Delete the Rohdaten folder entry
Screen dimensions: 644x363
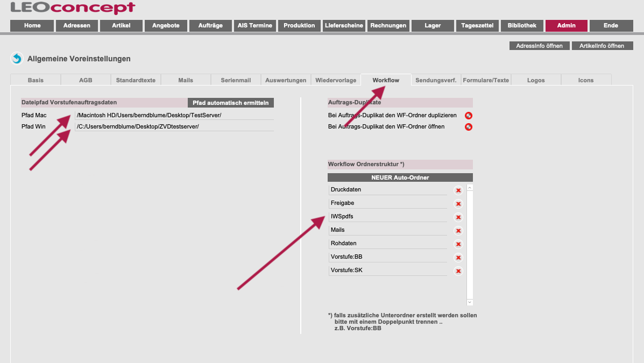point(458,244)
